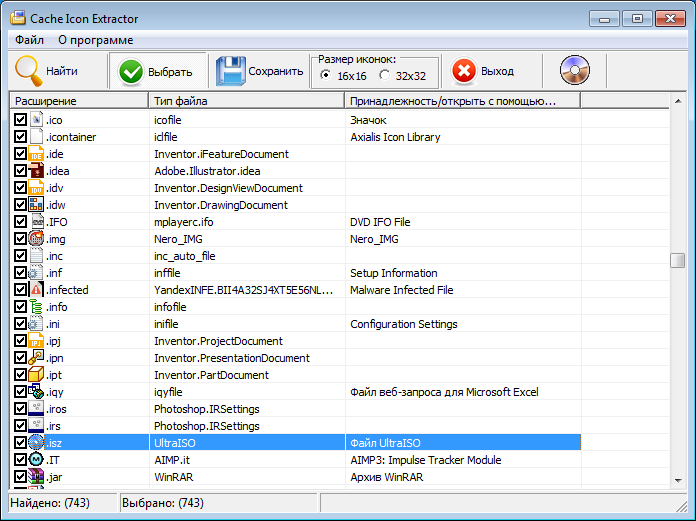Click the .iros Photoshop settings icon
The image size is (696, 521).
(x=36, y=409)
